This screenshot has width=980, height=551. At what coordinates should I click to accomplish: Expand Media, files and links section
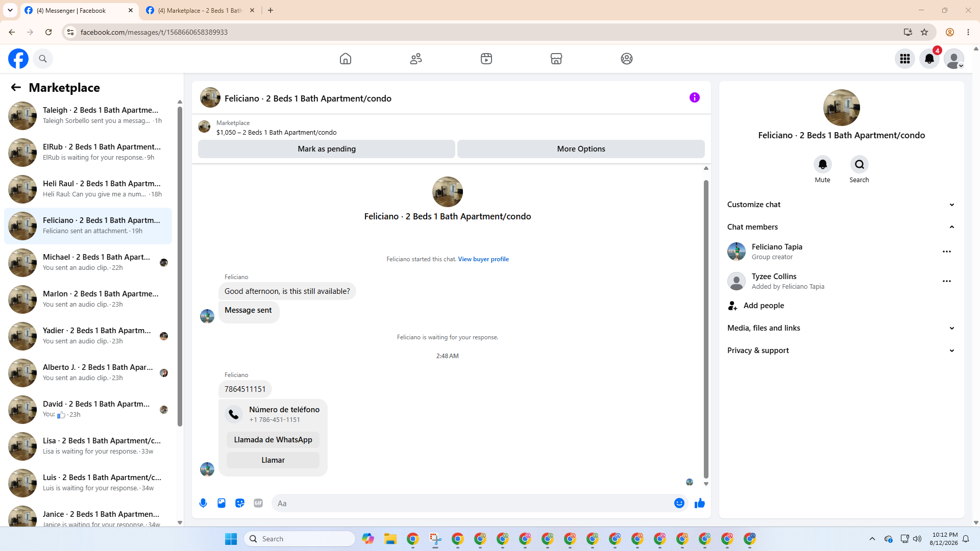pyautogui.click(x=841, y=328)
